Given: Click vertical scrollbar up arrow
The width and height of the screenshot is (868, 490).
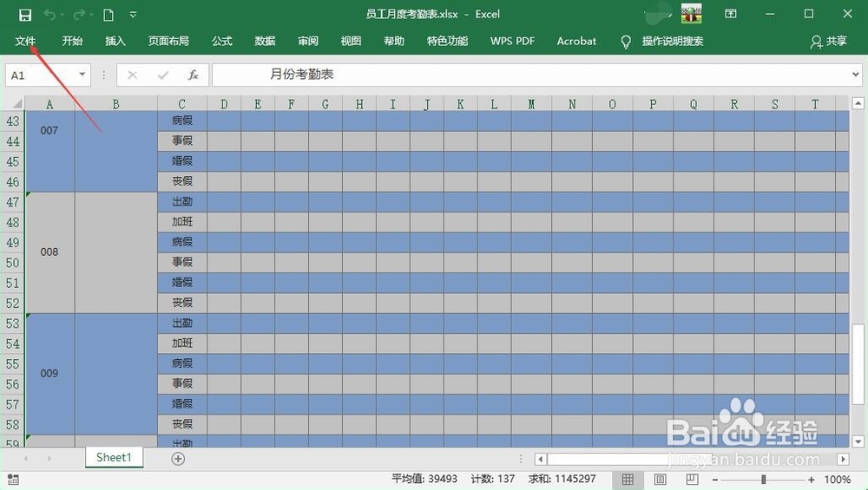Looking at the screenshot, I should (858, 103).
